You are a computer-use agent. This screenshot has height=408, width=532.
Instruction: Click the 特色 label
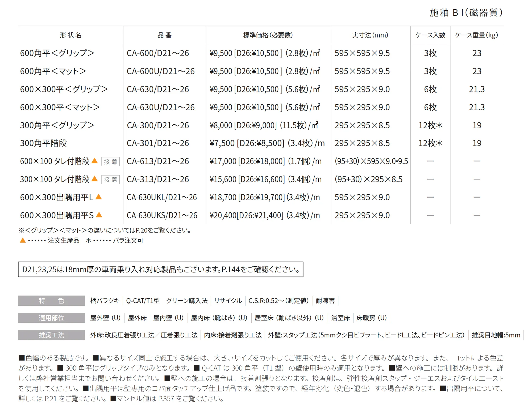pos(51,301)
